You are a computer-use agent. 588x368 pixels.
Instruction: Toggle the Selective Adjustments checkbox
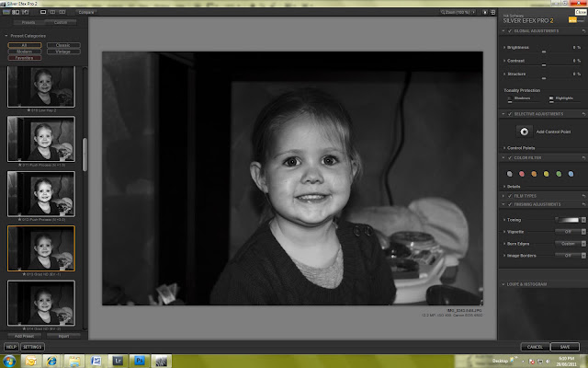(510, 114)
